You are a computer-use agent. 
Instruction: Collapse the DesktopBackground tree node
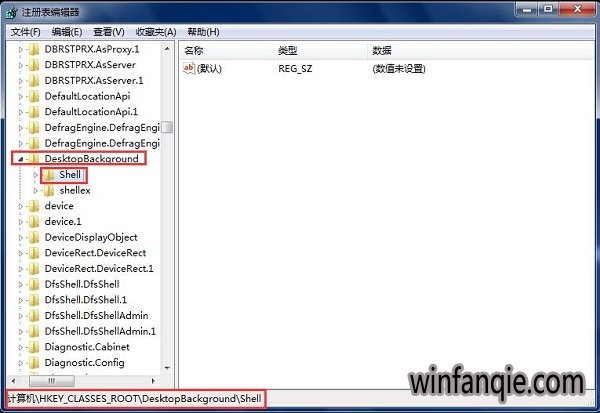pyautogui.click(x=21, y=159)
